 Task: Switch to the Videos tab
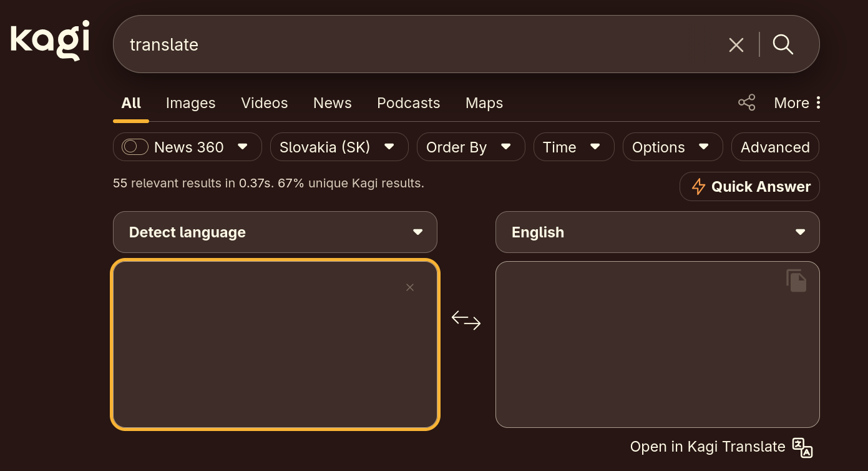pos(265,103)
